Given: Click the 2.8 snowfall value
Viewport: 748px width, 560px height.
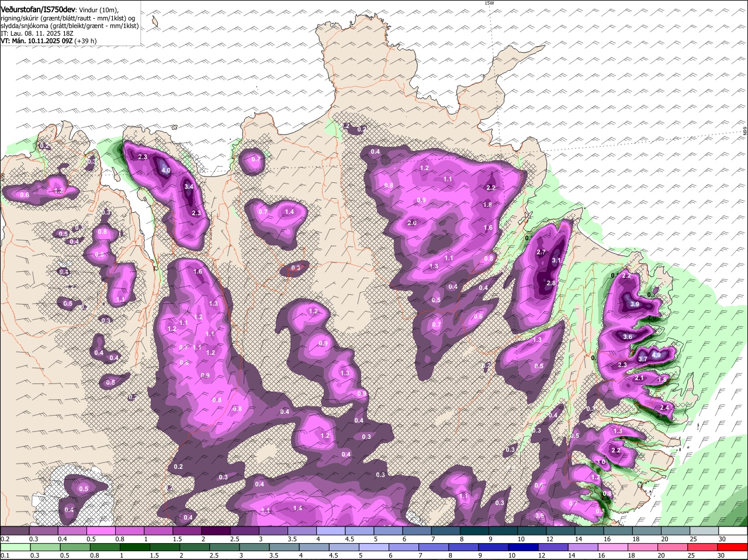Looking at the screenshot, I should pos(550,283).
